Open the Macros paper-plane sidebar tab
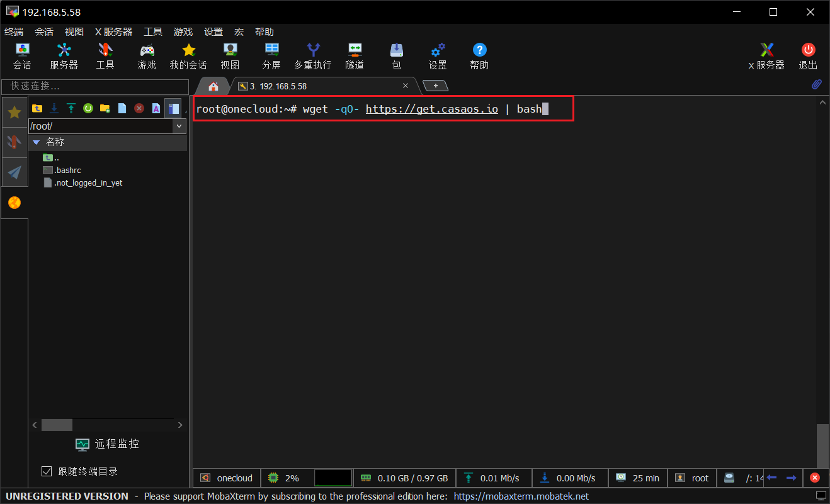The width and height of the screenshot is (830, 504). (14, 172)
